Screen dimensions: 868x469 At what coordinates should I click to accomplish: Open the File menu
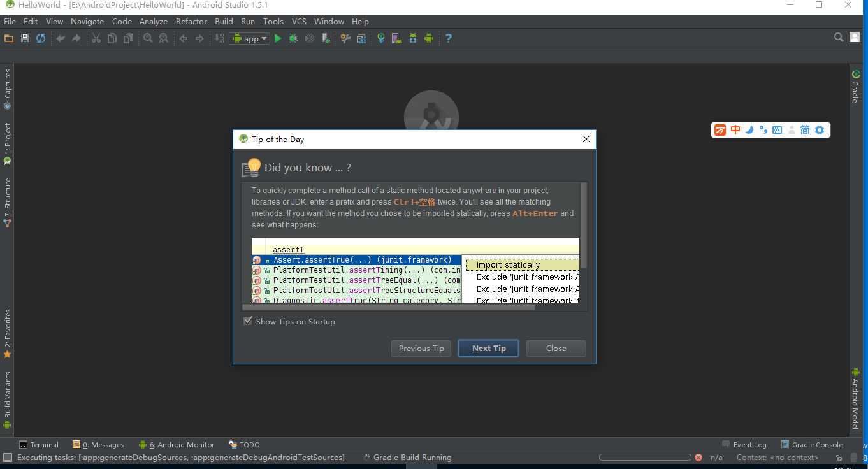[x=10, y=21]
